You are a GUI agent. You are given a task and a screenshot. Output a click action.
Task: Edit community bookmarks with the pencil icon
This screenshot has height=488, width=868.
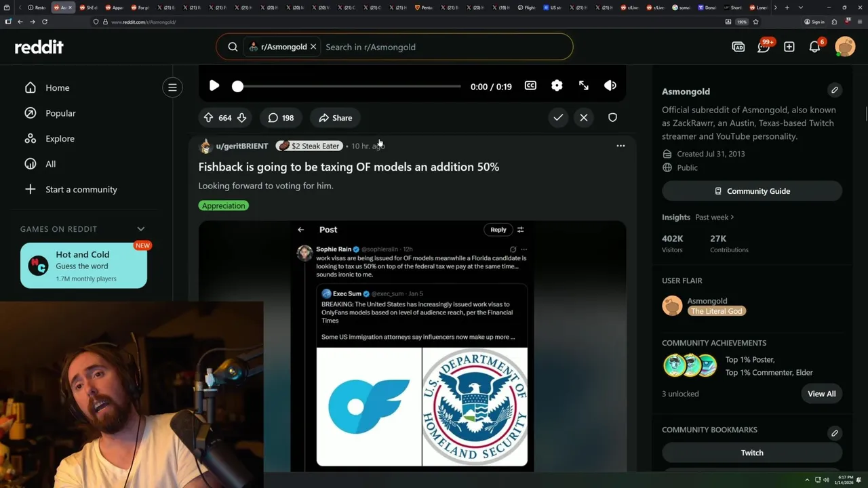[x=835, y=432]
